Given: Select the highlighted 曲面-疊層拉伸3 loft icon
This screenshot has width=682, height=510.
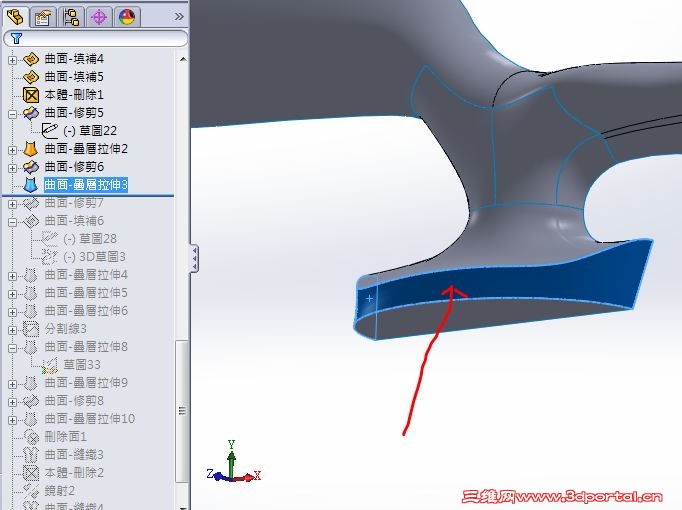Looking at the screenshot, I should point(31,185).
